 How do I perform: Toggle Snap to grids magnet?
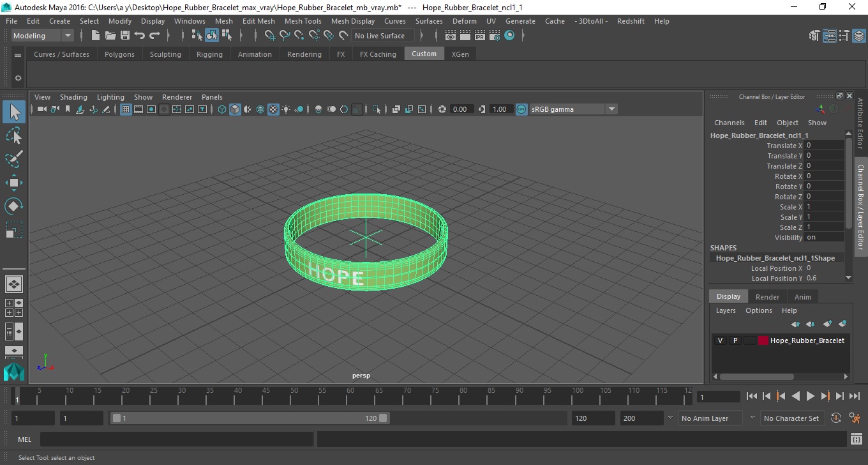coord(269,36)
